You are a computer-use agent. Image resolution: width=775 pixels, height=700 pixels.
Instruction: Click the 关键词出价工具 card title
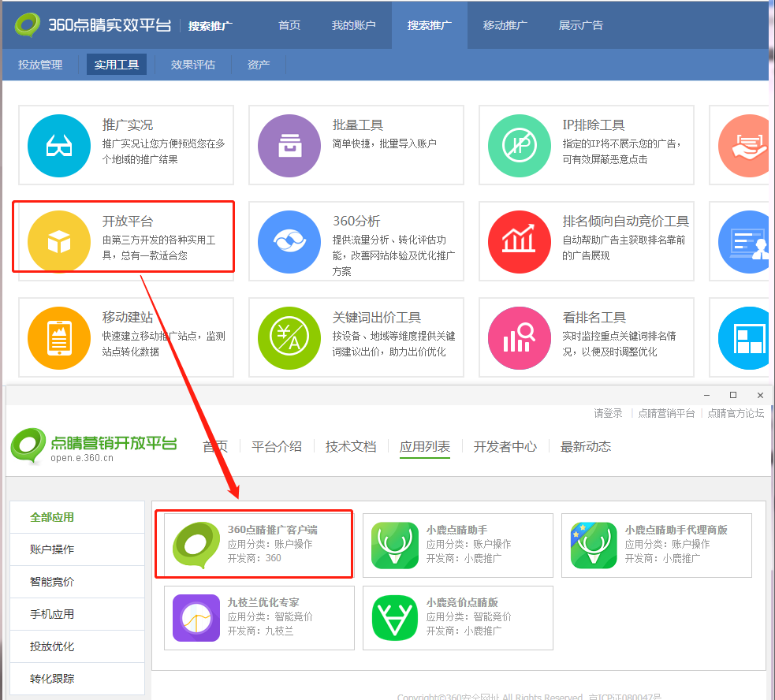coord(377,318)
